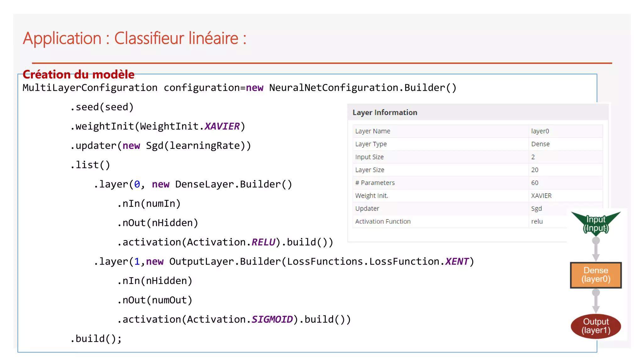644x362 pixels.
Task: Click the 'Dense' value in Layer Type row
Action: point(540,144)
